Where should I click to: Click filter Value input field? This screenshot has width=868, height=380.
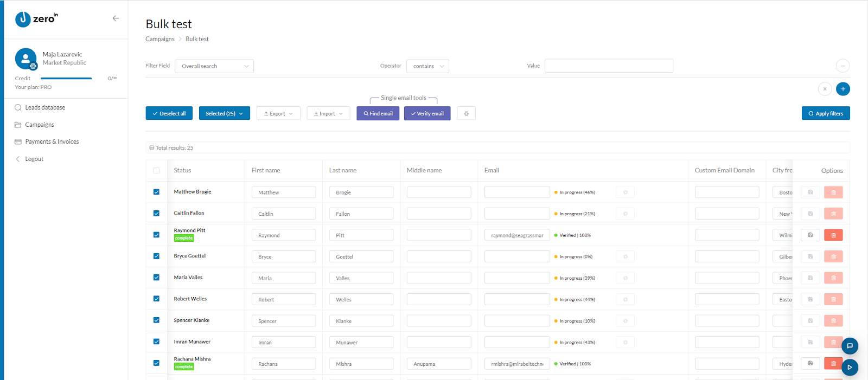[x=609, y=66]
